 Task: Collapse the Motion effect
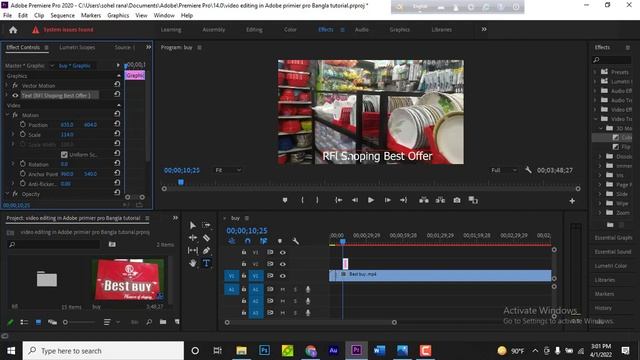point(7,115)
